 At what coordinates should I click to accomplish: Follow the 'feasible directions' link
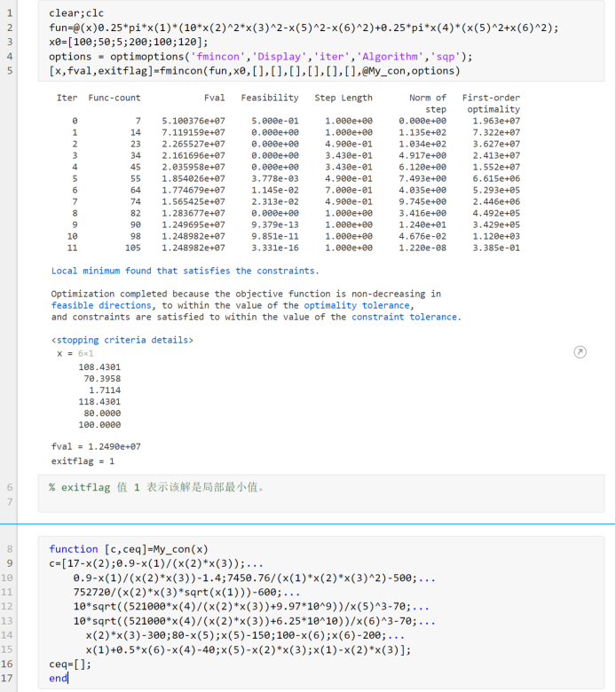(x=101, y=305)
